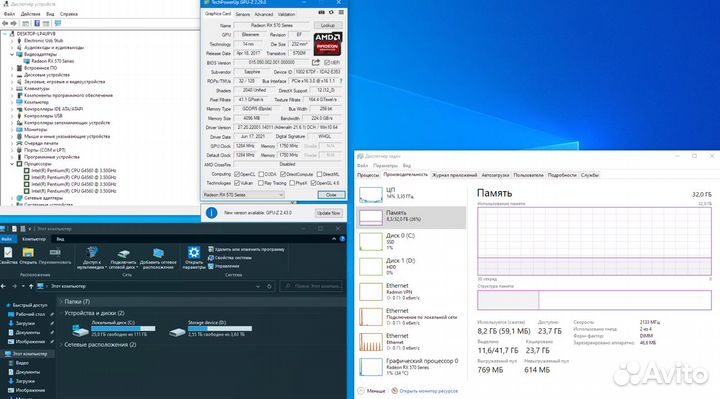720x399 pixels.
Task: Switch to Task Manager Процессы tab
Action: (x=368, y=175)
